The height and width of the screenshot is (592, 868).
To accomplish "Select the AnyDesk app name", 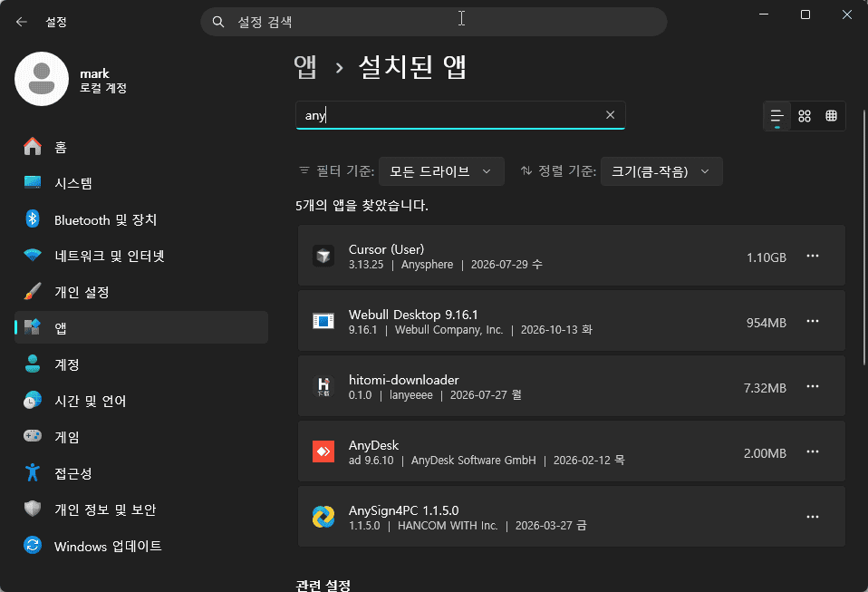I will [x=373, y=445].
